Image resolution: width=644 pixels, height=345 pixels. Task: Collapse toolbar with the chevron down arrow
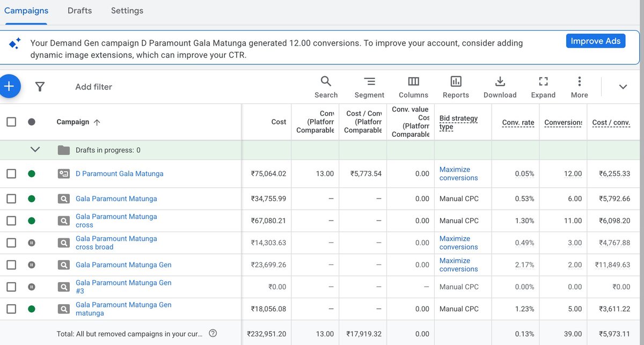pos(623,86)
